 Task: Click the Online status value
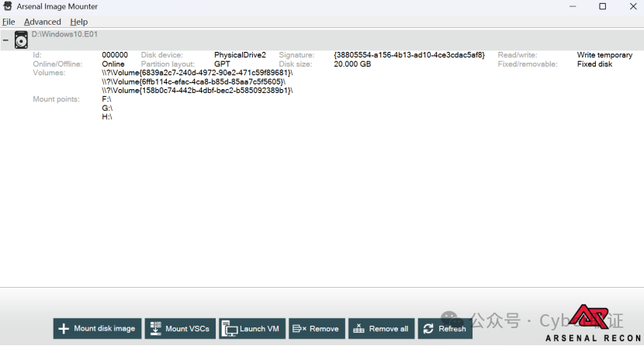point(113,64)
